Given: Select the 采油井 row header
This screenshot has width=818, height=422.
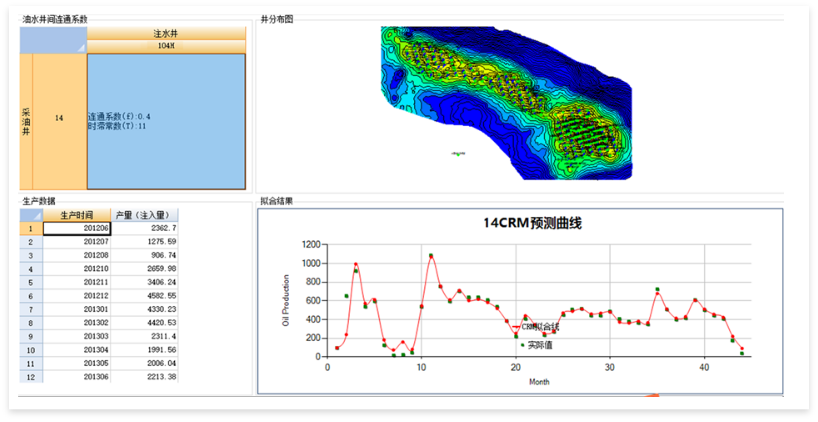Looking at the screenshot, I should [x=26, y=121].
